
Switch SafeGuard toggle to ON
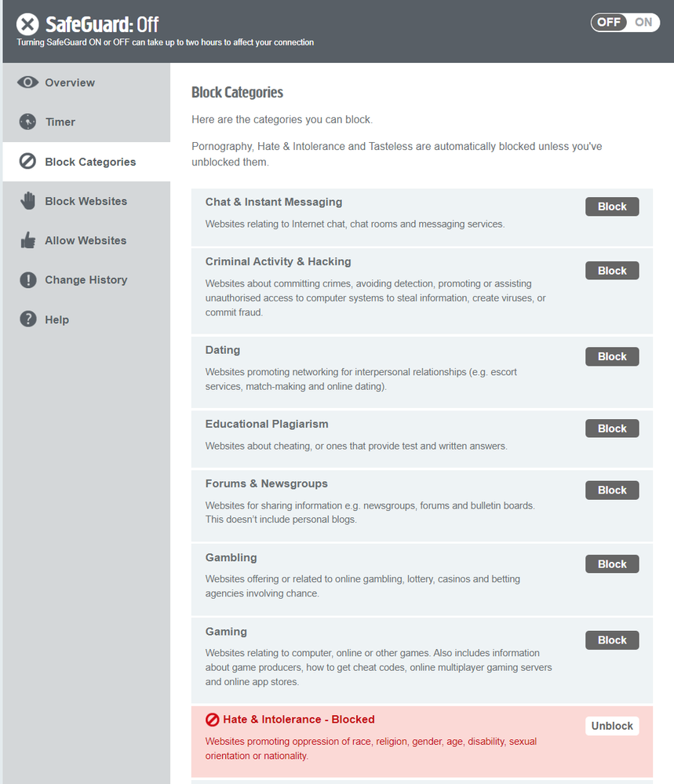pyautogui.click(x=643, y=22)
